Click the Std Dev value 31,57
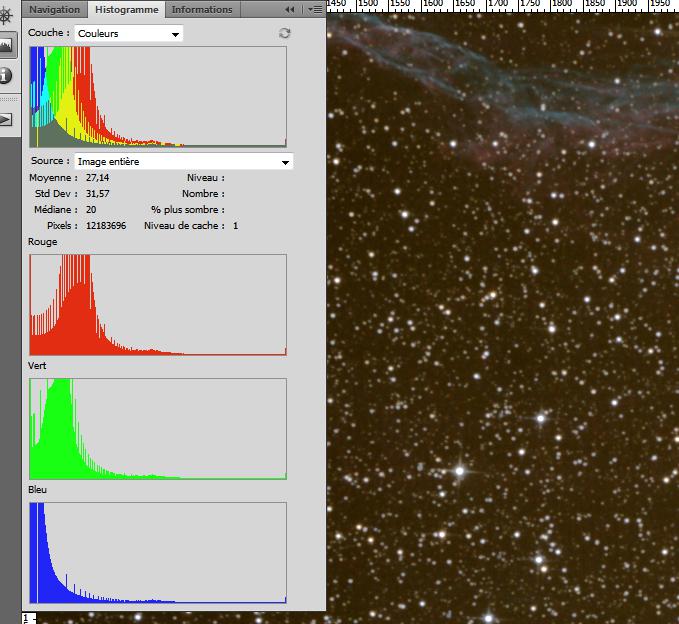The image size is (679, 624). (97, 194)
